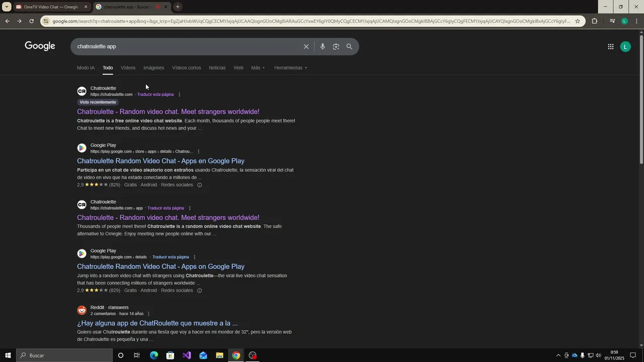The width and height of the screenshot is (644, 362).
Task: Open Google Lens image search icon
Action: pos(336,46)
